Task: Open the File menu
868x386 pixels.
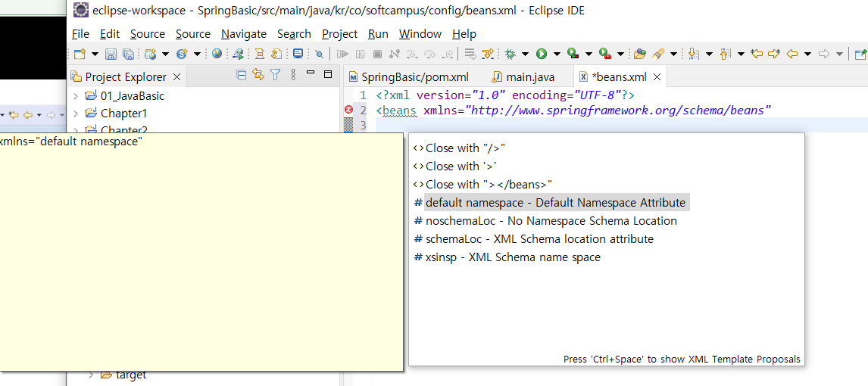Action: pyautogui.click(x=80, y=34)
